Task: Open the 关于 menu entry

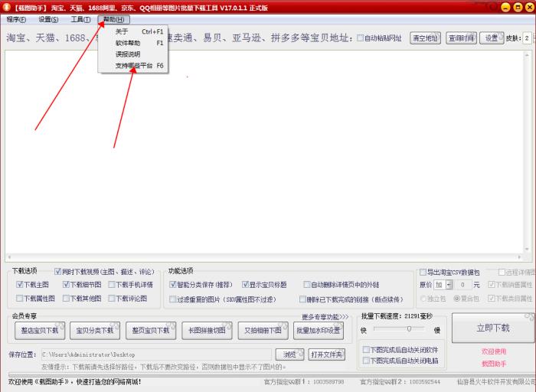Action: pos(122,32)
